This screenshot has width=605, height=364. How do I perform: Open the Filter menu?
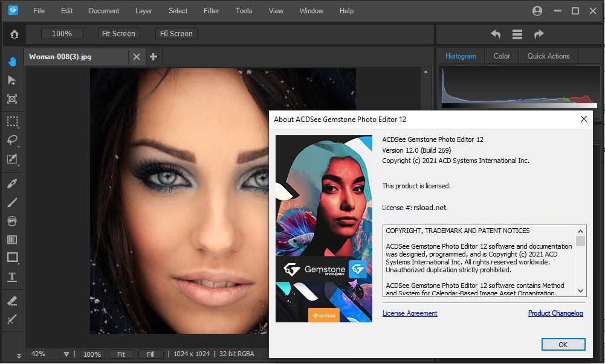212,11
